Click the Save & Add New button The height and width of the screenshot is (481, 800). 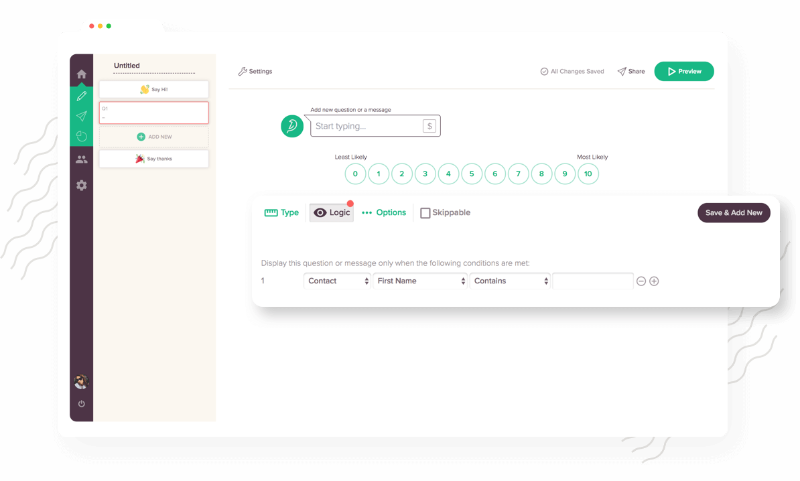point(733,213)
